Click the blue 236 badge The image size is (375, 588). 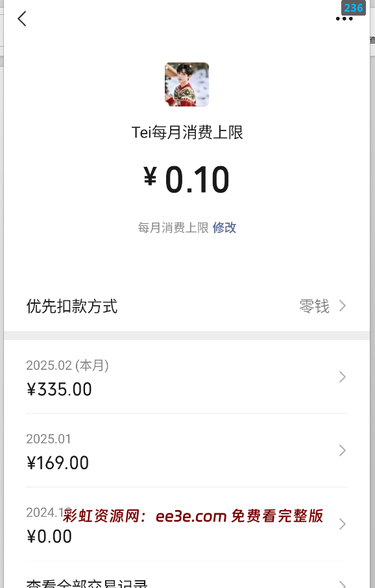353,8
